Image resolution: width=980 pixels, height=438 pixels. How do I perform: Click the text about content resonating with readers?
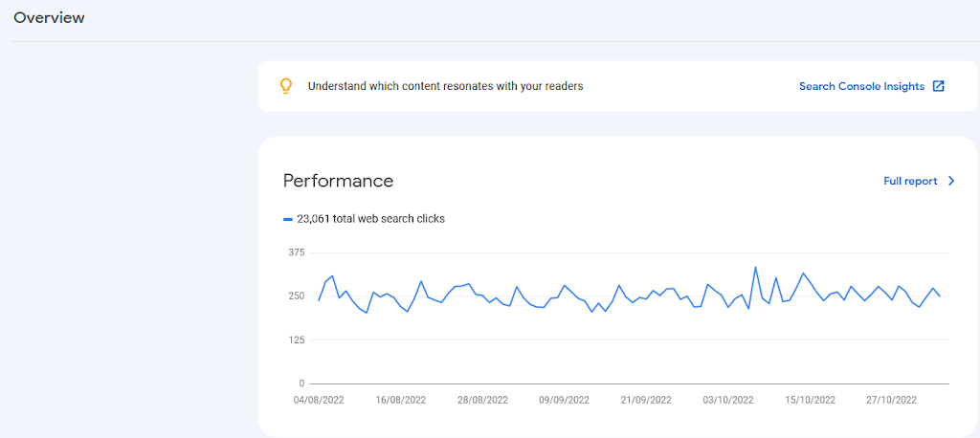446,86
